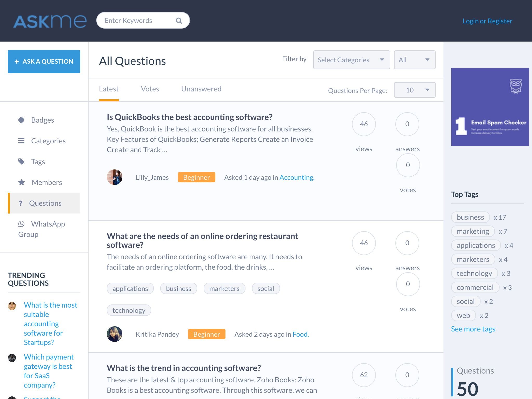Click the Members star icon
The width and height of the screenshot is (532, 399).
coord(22,182)
